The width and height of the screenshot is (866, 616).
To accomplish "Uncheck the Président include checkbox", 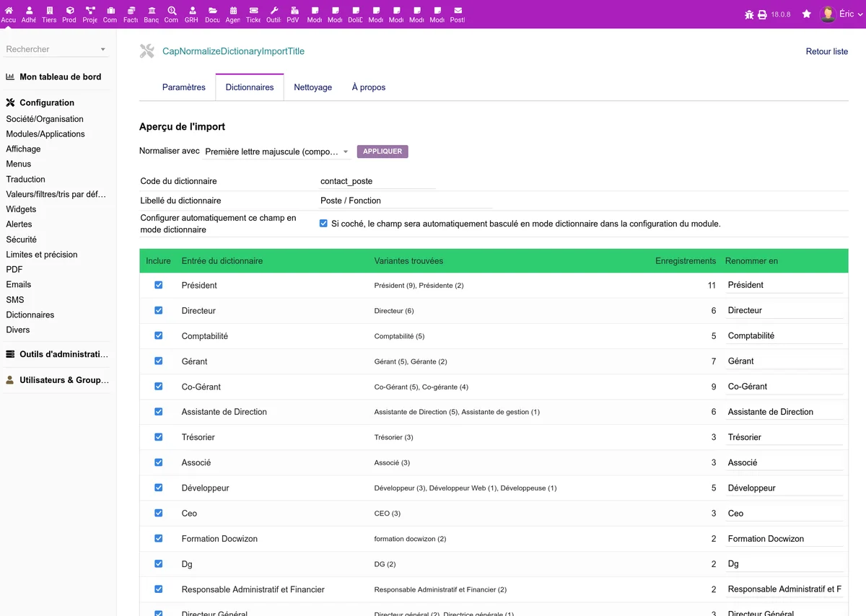I will tap(159, 285).
